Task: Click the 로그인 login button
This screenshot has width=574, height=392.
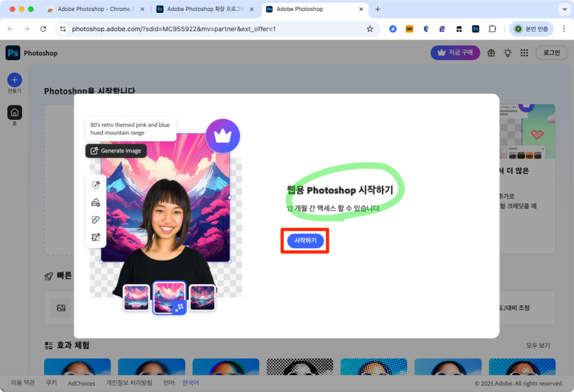Action: [x=551, y=53]
